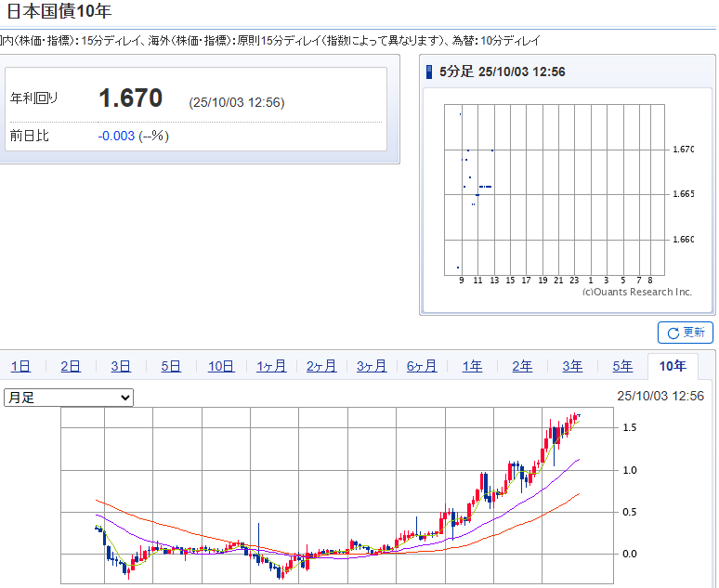
Task: Show the 5年 chart range
Action: pos(622,366)
